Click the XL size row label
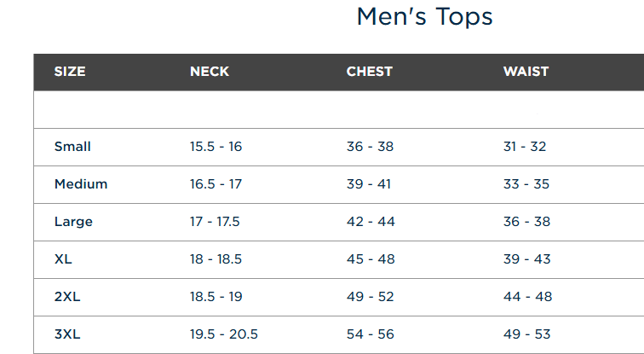 63,259
